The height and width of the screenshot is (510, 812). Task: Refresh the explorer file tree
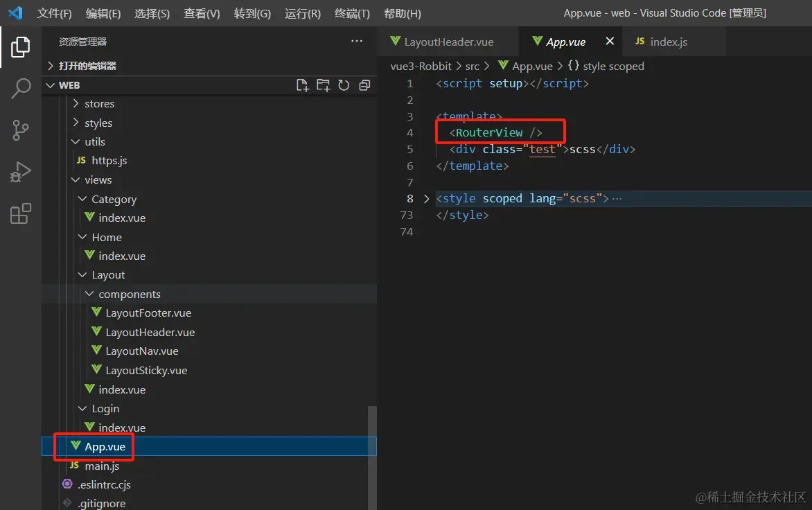344,85
